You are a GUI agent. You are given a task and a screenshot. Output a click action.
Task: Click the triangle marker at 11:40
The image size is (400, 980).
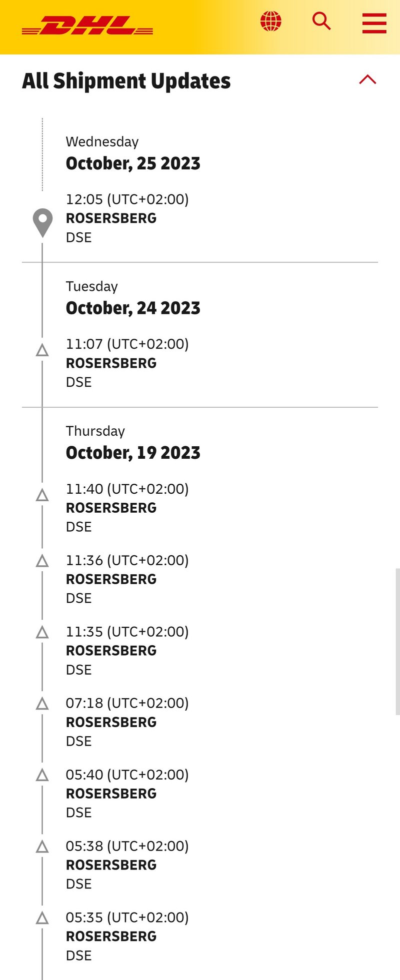(x=42, y=495)
